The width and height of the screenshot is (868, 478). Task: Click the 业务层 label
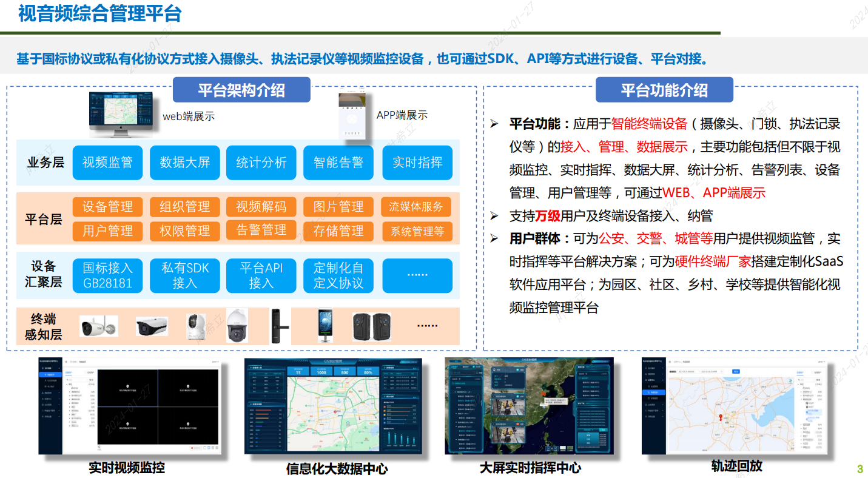click(45, 163)
